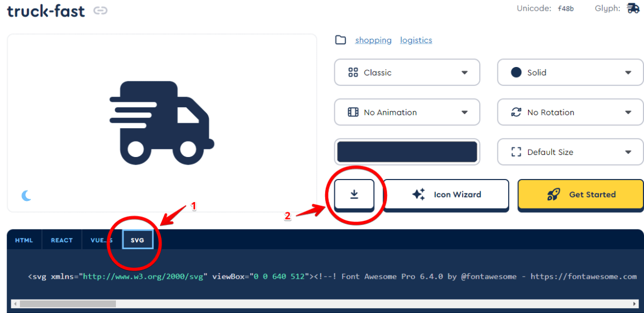Download the icon with download button
This screenshot has height=313, width=644.
(354, 194)
